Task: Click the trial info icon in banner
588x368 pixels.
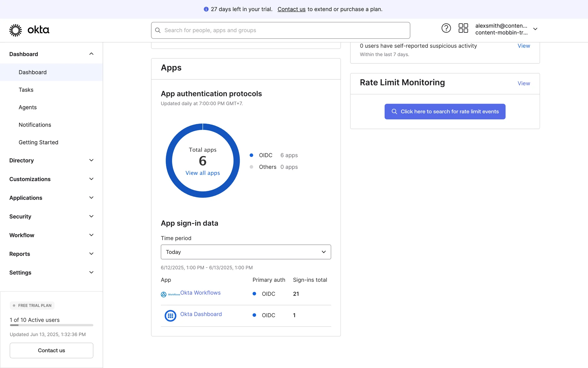Action: pyautogui.click(x=206, y=9)
